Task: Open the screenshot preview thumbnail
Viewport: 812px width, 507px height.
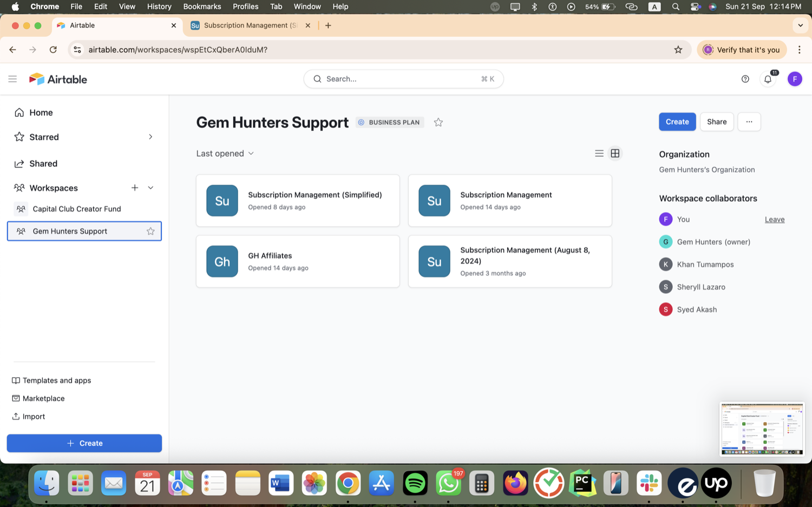Action: coord(762,429)
